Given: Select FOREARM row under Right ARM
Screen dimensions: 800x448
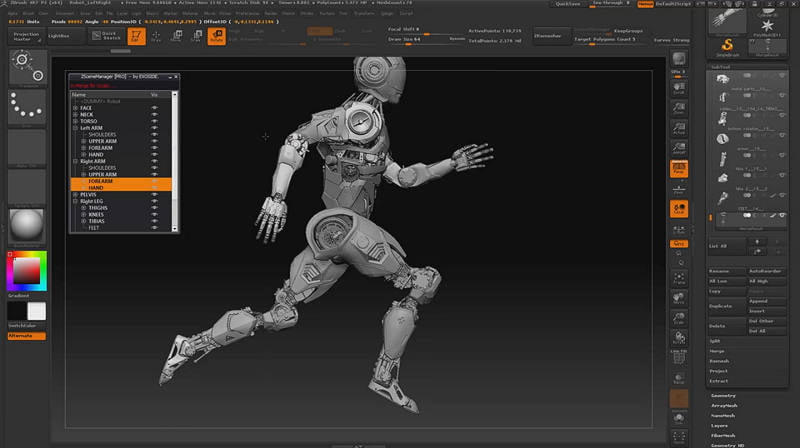Looking at the screenshot, I should coord(102,181).
